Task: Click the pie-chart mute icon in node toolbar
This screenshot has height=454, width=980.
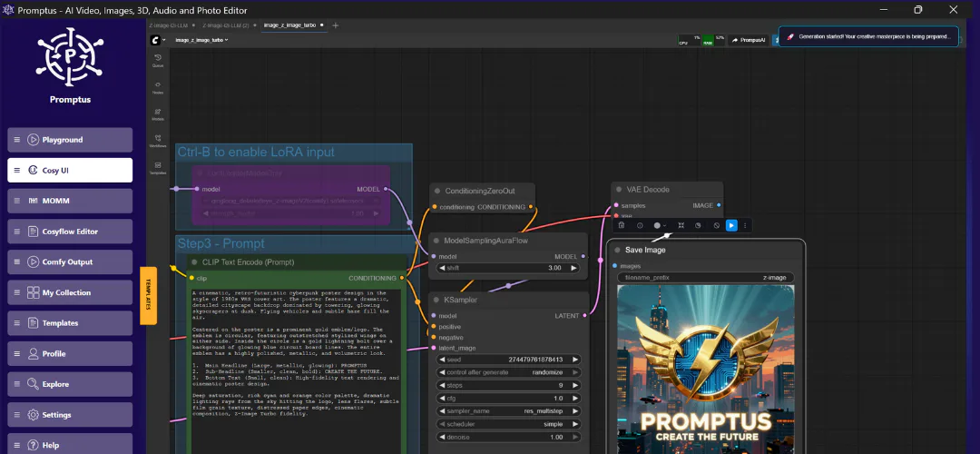Action: tap(698, 225)
